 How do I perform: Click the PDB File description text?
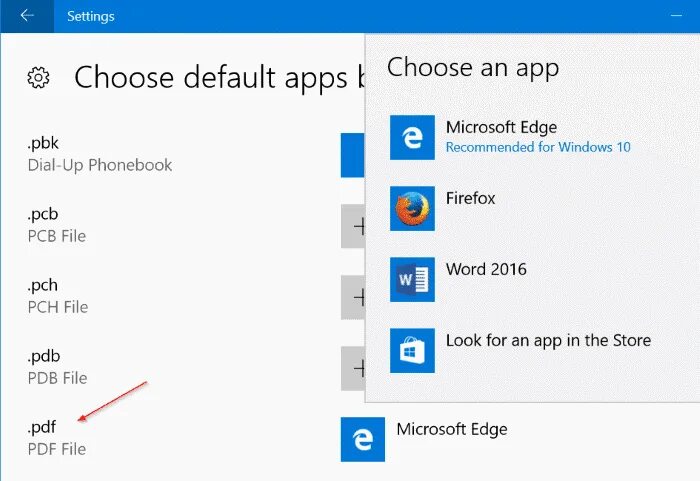pos(58,378)
